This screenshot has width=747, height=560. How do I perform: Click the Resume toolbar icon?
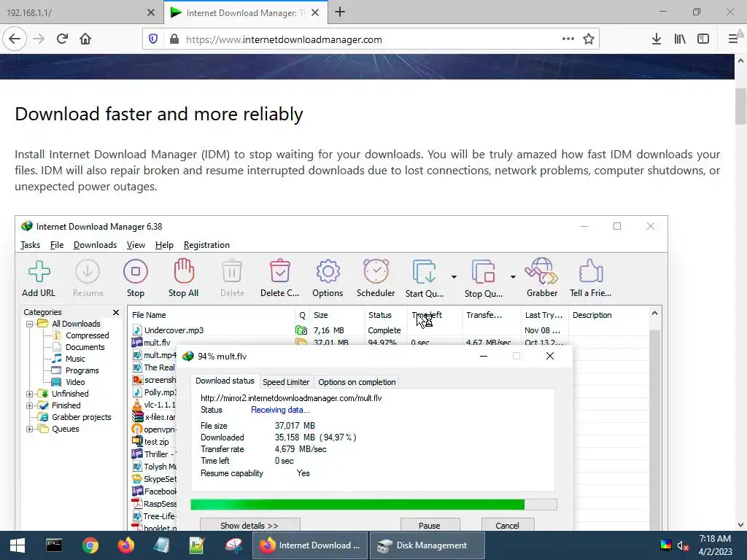point(88,271)
